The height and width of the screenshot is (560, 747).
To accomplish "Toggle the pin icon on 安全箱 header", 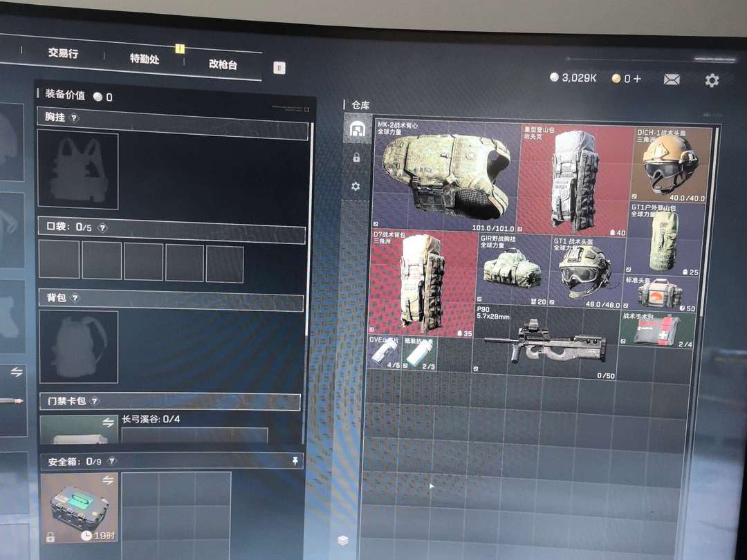I will pos(295,460).
